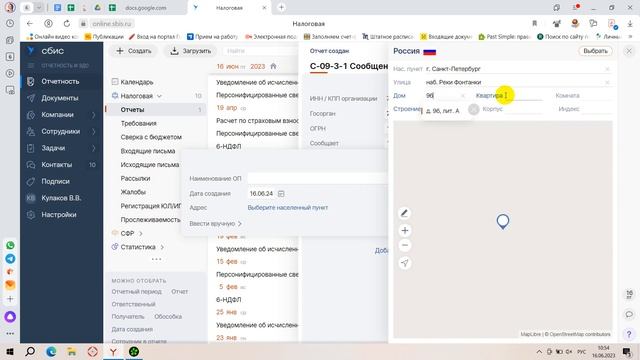Open Windows Start menu
This screenshot has height=360, width=640.
pyautogui.click(x=10, y=352)
